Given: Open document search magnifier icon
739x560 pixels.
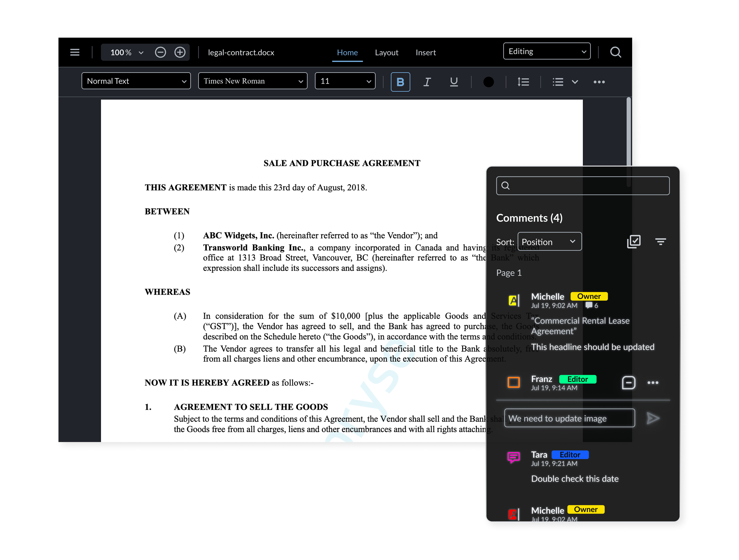Looking at the screenshot, I should pos(615,52).
